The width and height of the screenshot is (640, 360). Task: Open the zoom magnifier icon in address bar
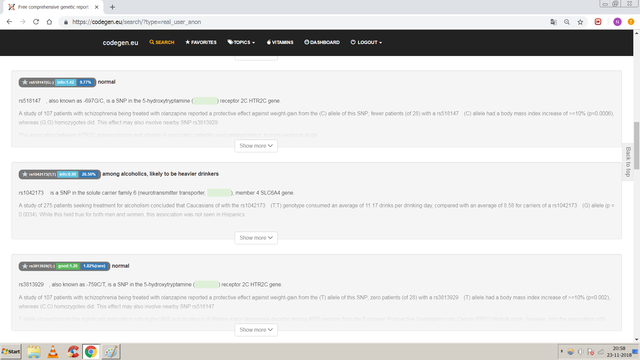click(567, 22)
